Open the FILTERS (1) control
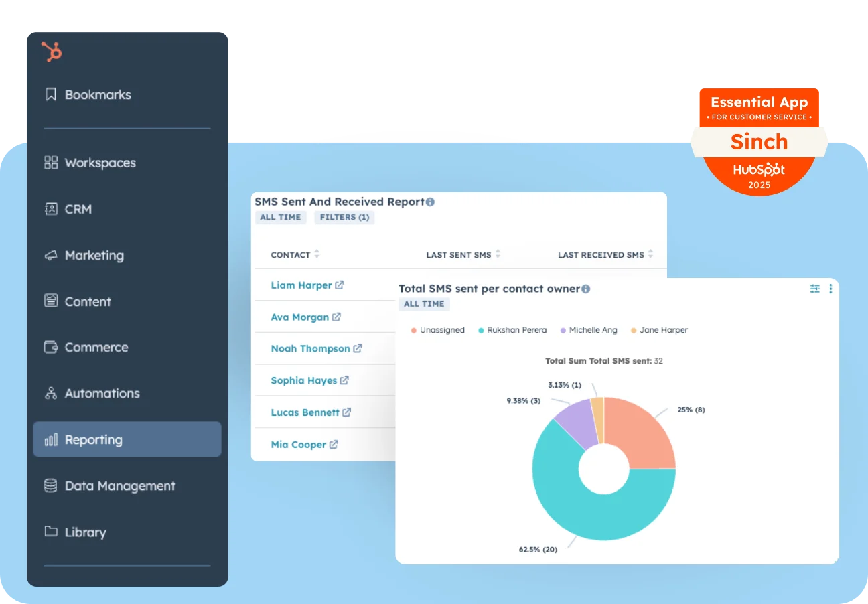This screenshot has height=604, width=868. pos(344,217)
